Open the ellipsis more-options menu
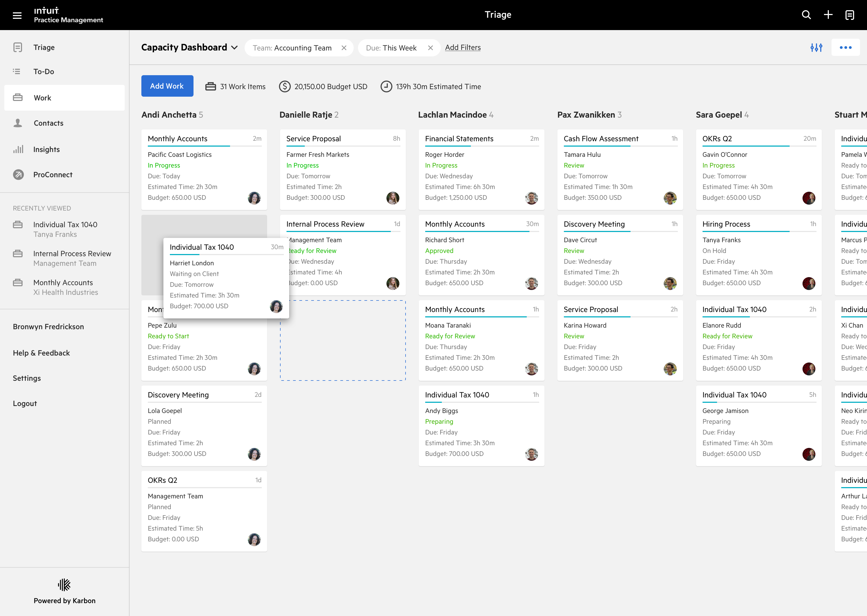The image size is (867, 616). click(846, 47)
